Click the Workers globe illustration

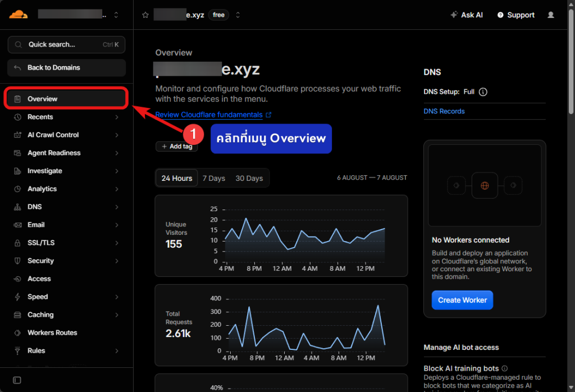tap(485, 185)
